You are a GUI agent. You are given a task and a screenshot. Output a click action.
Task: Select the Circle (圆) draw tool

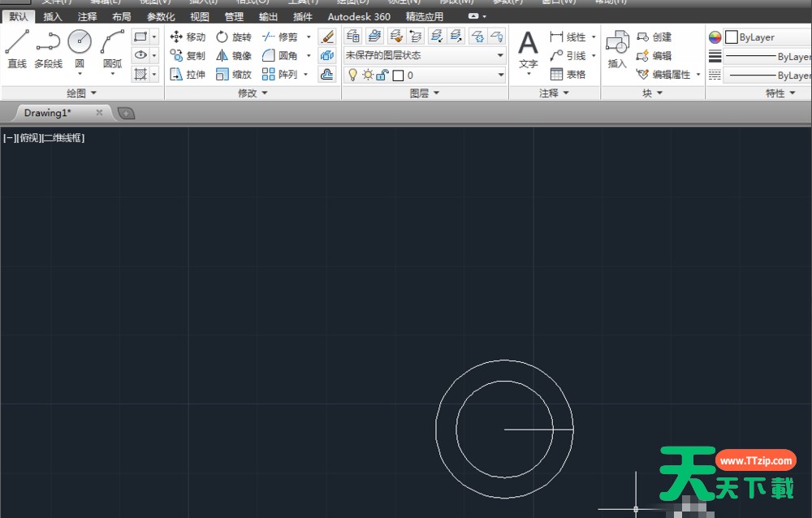click(80, 50)
